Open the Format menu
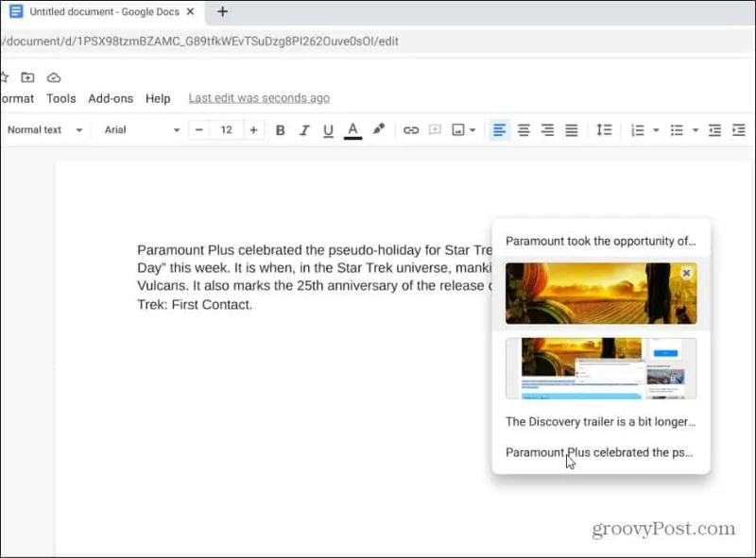The image size is (756, 558). click(17, 98)
